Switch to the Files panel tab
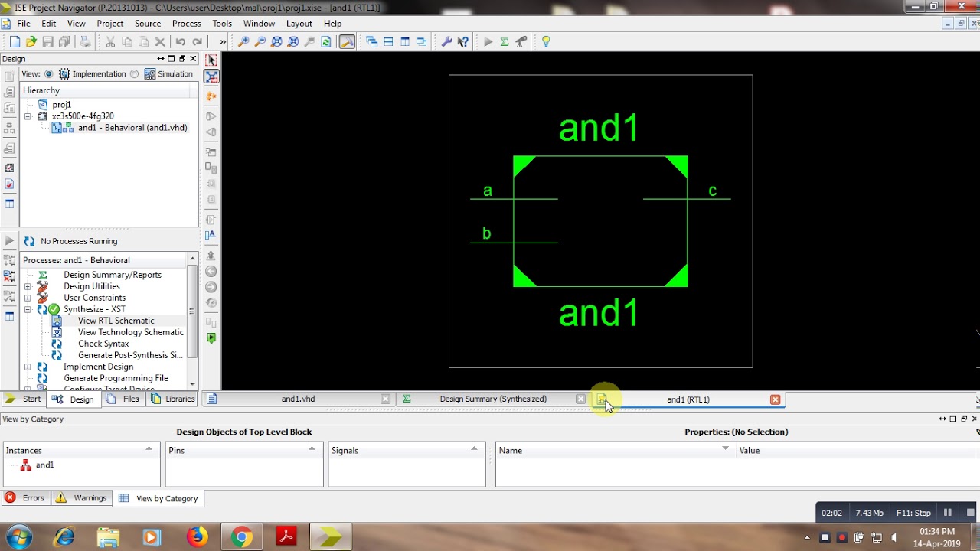 point(124,399)
